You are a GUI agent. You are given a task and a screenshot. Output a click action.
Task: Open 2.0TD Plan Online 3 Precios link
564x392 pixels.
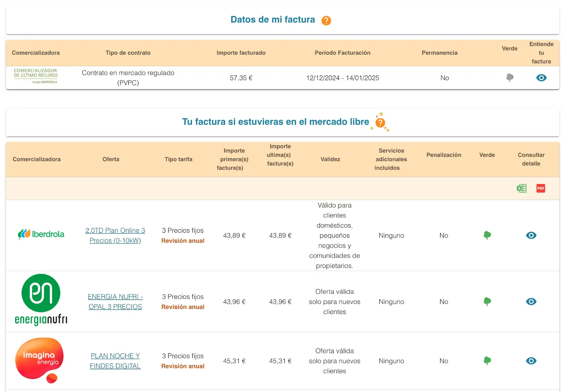pyautogui.click(x=115, y=236)
